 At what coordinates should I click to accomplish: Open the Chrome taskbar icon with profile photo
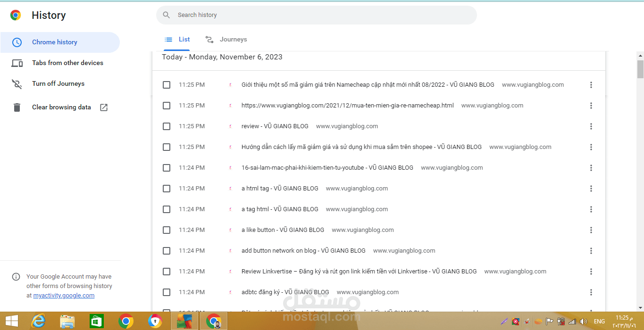pos(214,322)
